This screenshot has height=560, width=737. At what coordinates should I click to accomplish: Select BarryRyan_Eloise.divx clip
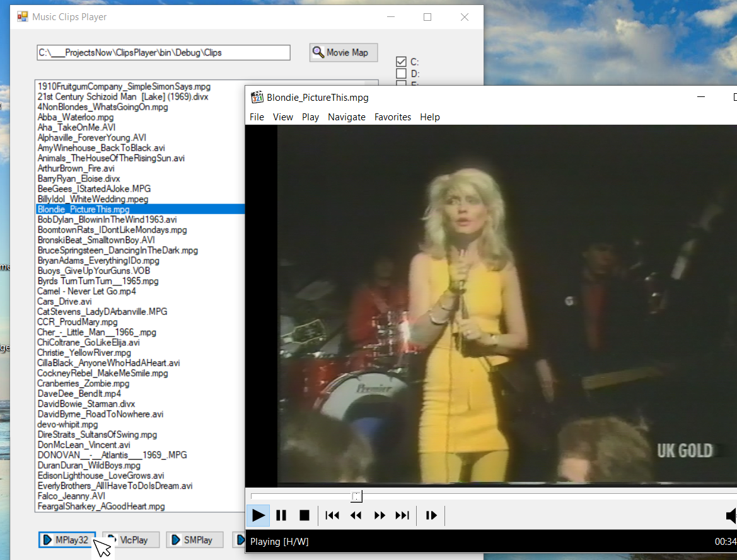click(x=79, y=179)
